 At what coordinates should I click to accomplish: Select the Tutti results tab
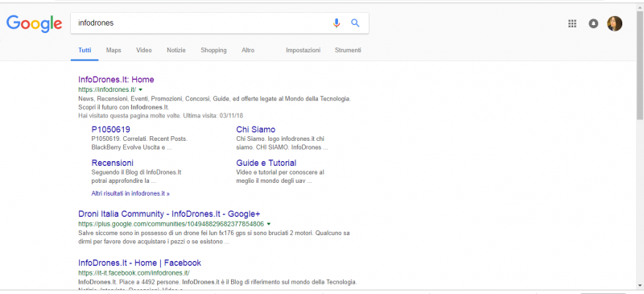(85, 50)
